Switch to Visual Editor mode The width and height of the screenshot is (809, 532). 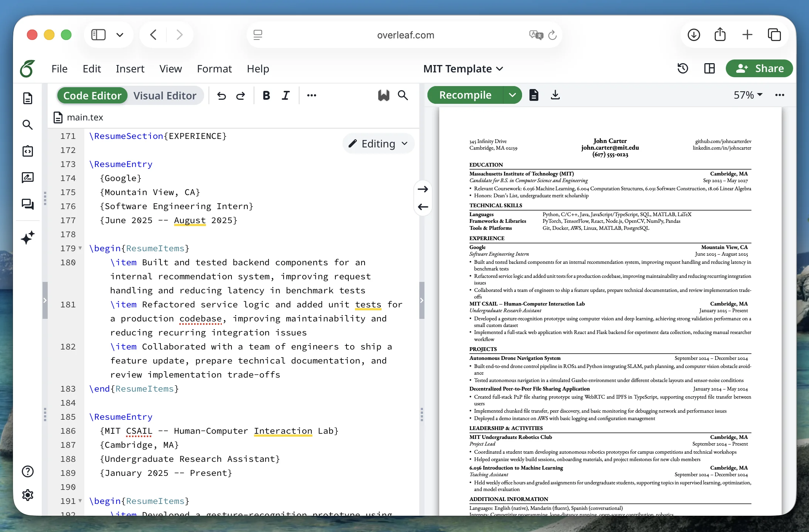click(165, 96)
